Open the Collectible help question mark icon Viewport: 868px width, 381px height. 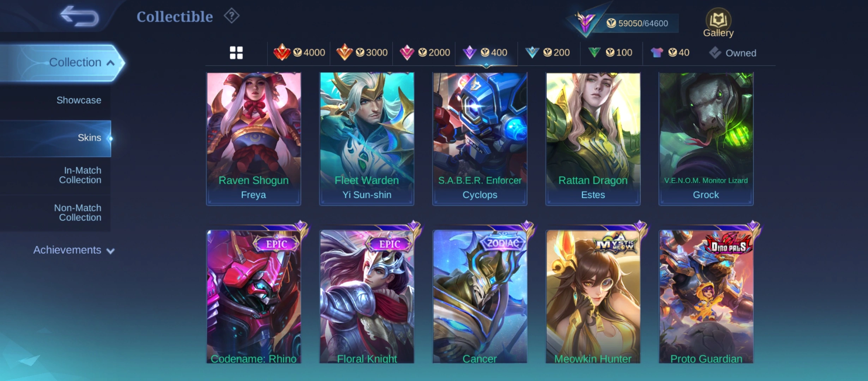pyautogui.click(x=231, y=16)
